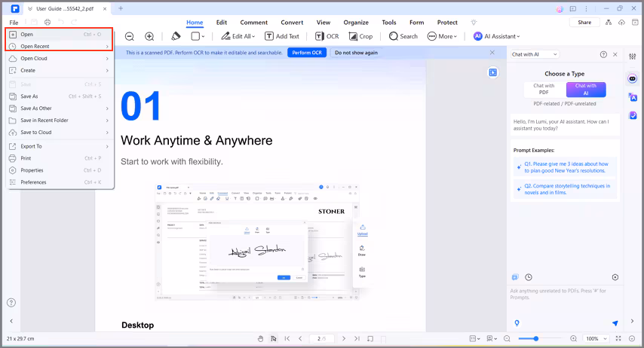Image resolution: width=644 pixels, height=348 pixels.
Task: Click the Add Text tool
Action: (x=281, y=36)
